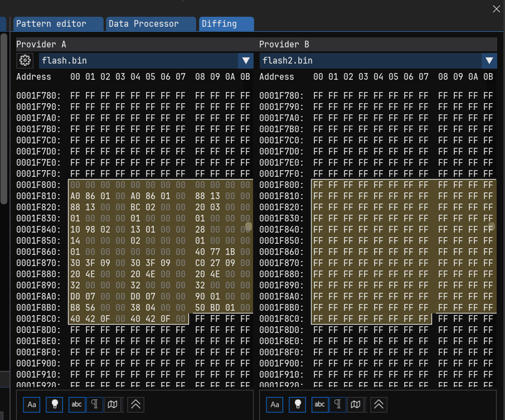Select byte B8 in row 0001F8B0 of Provider A
Viewport: 505px width, 420px height.
pos(75,307)
